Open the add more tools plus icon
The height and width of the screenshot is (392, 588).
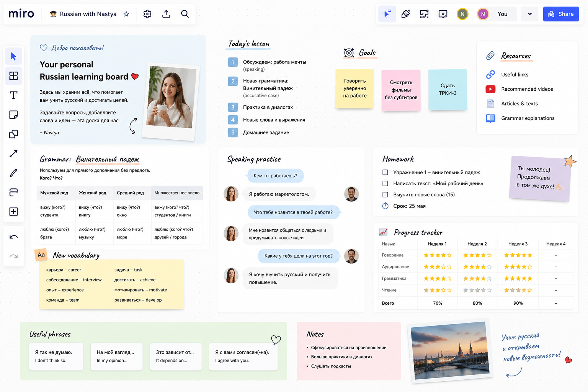pos(13,212)
